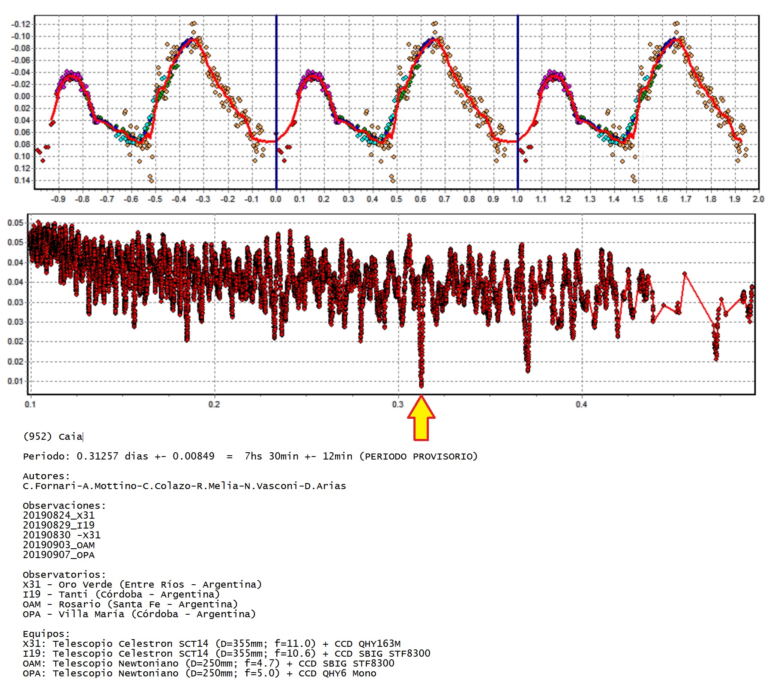Click the I19 telescope equipment line with SBIG STF8300

click(x=226, y=653)
